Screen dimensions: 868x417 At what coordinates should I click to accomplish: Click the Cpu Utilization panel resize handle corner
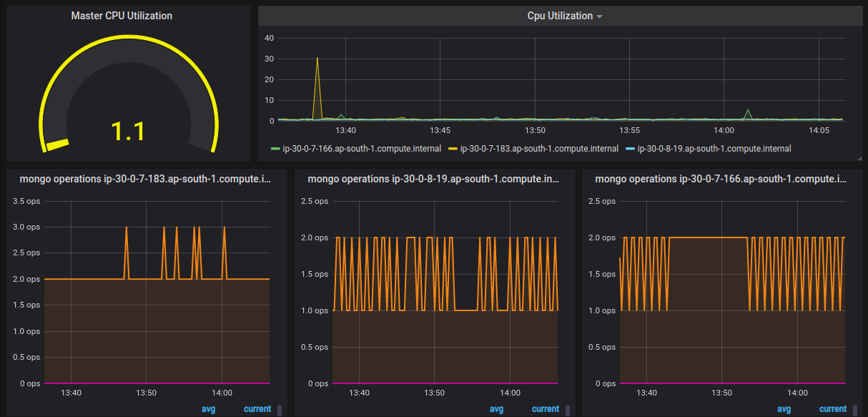[x=859, y=158]
